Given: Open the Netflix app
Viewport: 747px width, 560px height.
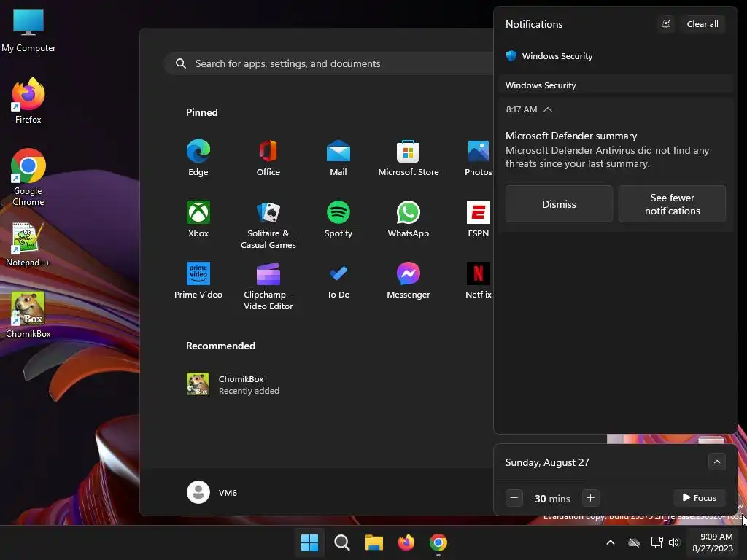Looking at the screenshot, I should coord(479,281).
